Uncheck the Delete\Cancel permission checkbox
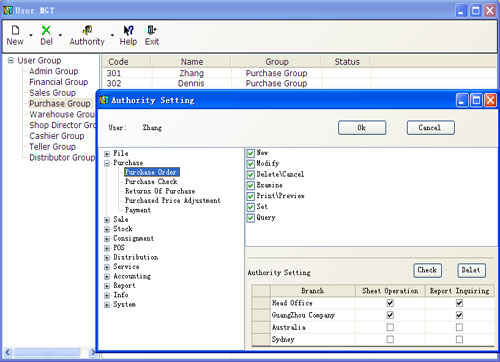This screenshot has height=362, width=500. click(x=251, y=175)
